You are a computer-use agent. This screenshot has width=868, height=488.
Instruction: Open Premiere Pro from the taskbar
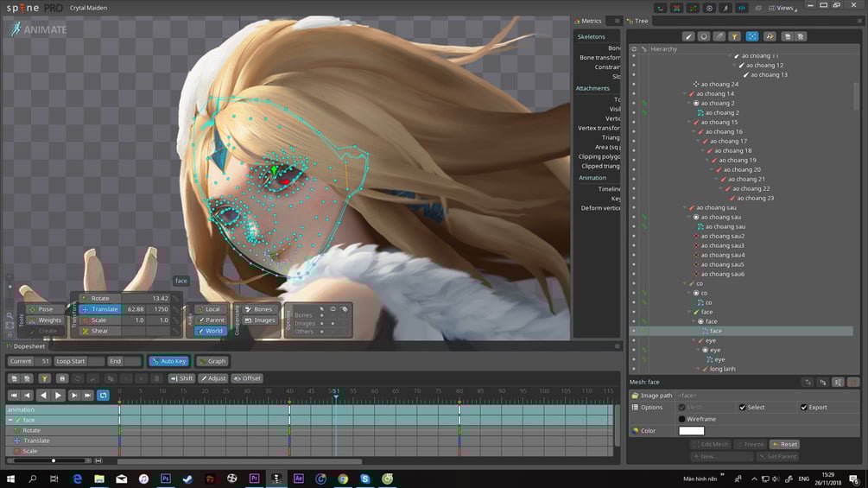tap(254, 478)
